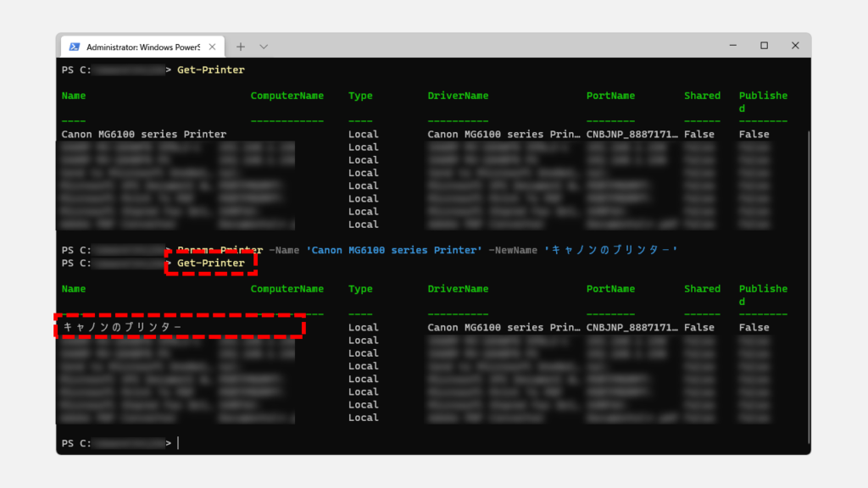
Task: Click the PowerShell icon in the tab
Action: 75,47
